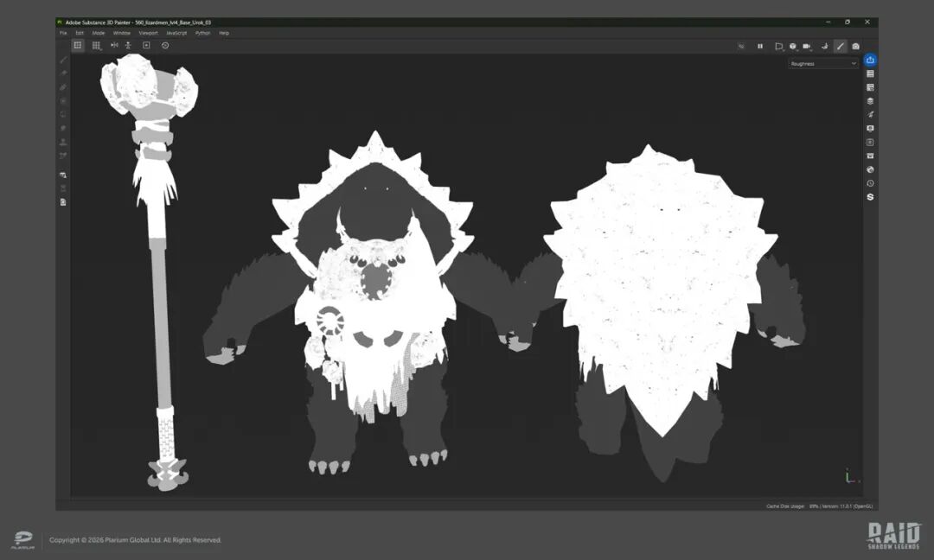Open the JavaScript menu
934x560 pixels.
tap(176, 34)
